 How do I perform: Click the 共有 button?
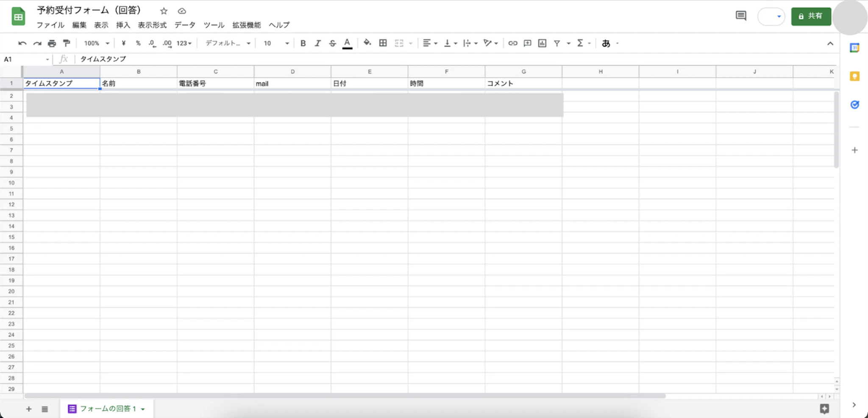810,16
